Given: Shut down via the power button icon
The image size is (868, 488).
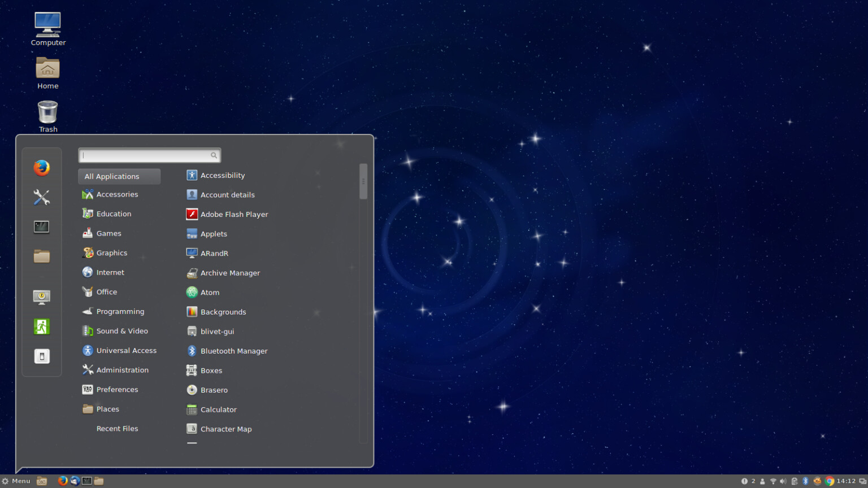Looking at the screenshot, I should click(x=42, y=356).
